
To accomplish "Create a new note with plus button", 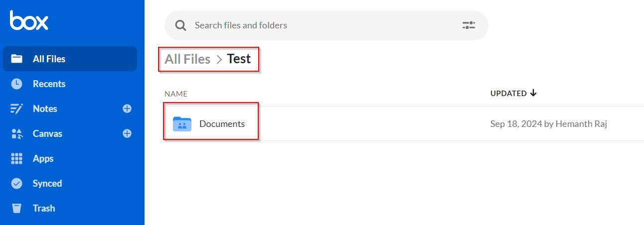I will point(127,109).
